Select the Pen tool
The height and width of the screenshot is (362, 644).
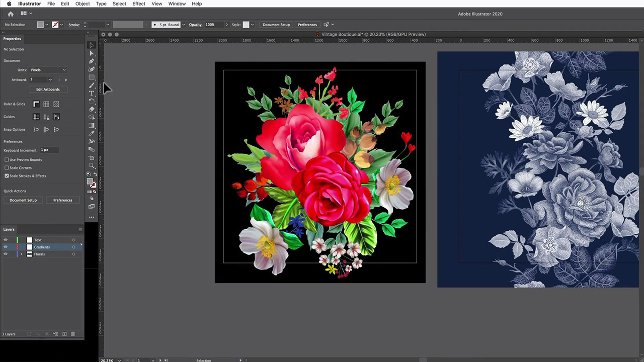(x=92, y=61)
